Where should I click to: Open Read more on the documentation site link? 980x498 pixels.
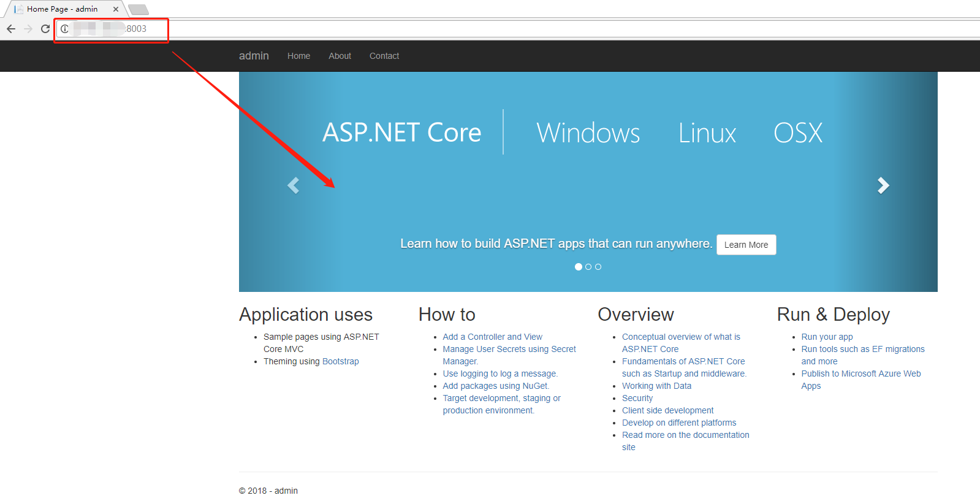[685, 441]
